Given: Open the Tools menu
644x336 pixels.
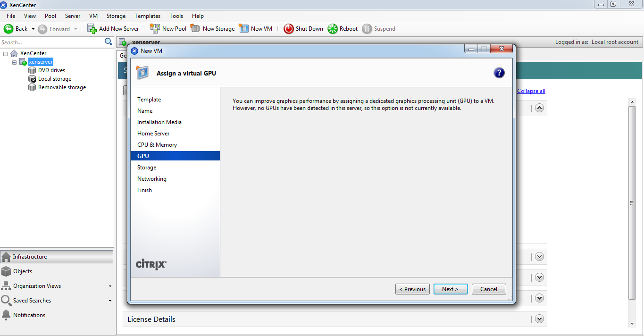Looking at the screenshot, I should 176,16.
